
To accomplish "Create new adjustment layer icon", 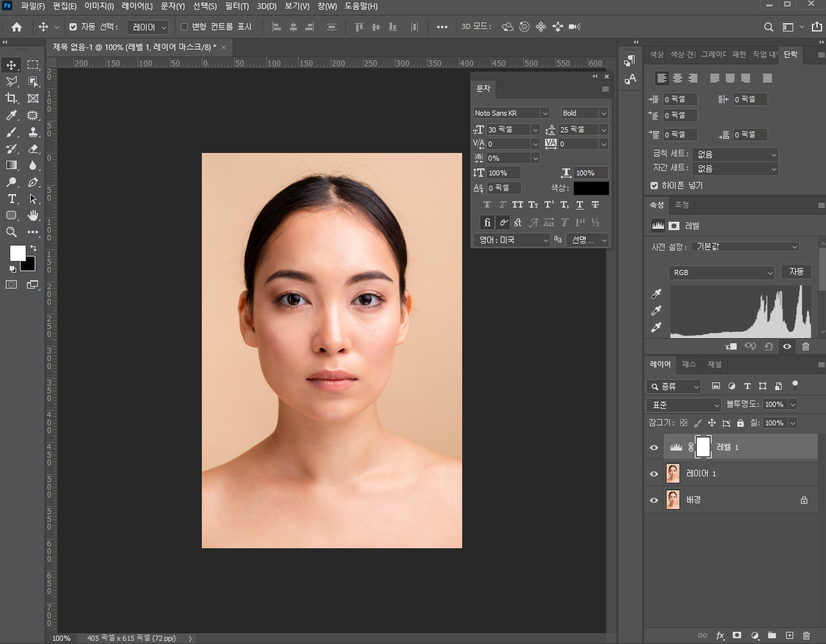I will pos(755,636).
